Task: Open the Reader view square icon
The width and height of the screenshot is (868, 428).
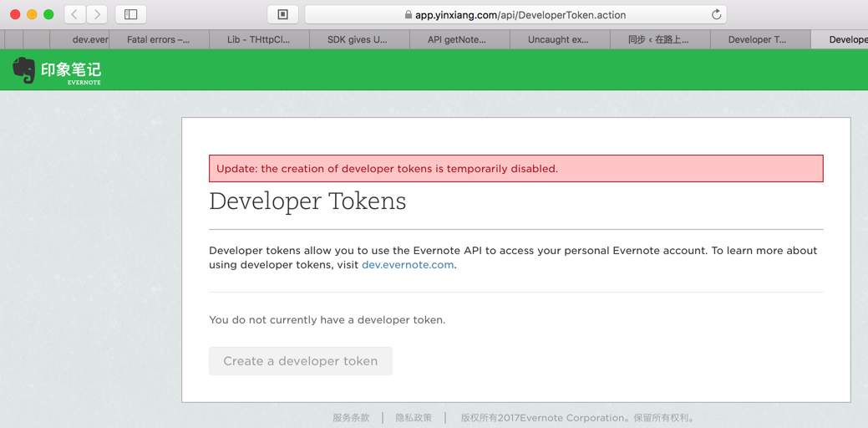Action: 283,14
